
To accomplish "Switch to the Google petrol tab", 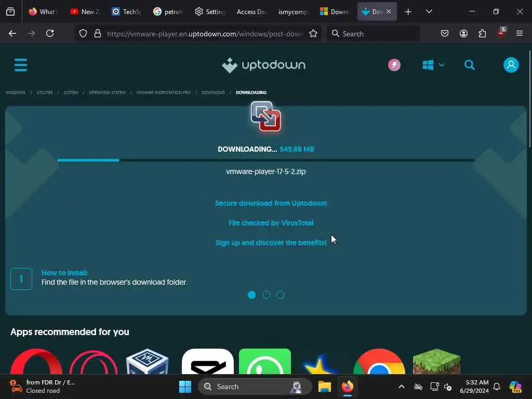I will [168, 11].
